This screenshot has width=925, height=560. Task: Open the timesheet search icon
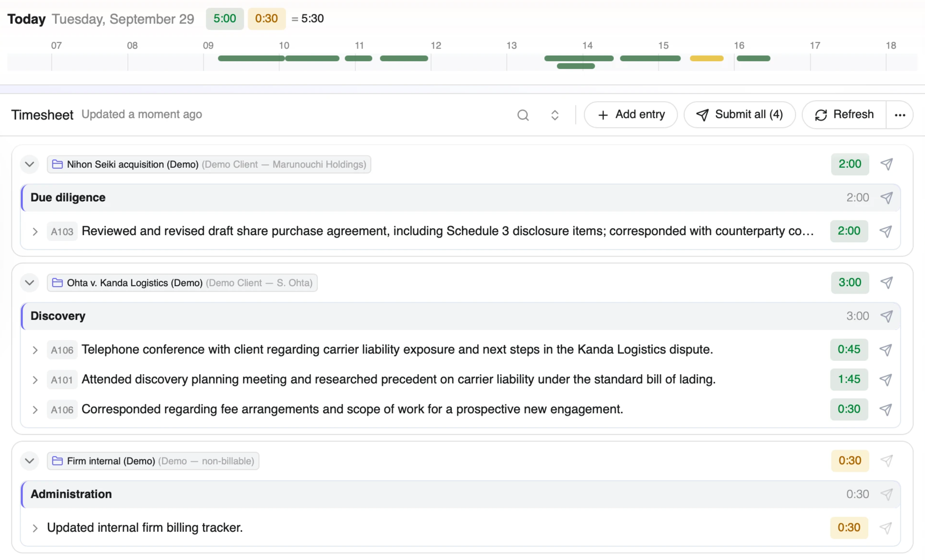523,115
